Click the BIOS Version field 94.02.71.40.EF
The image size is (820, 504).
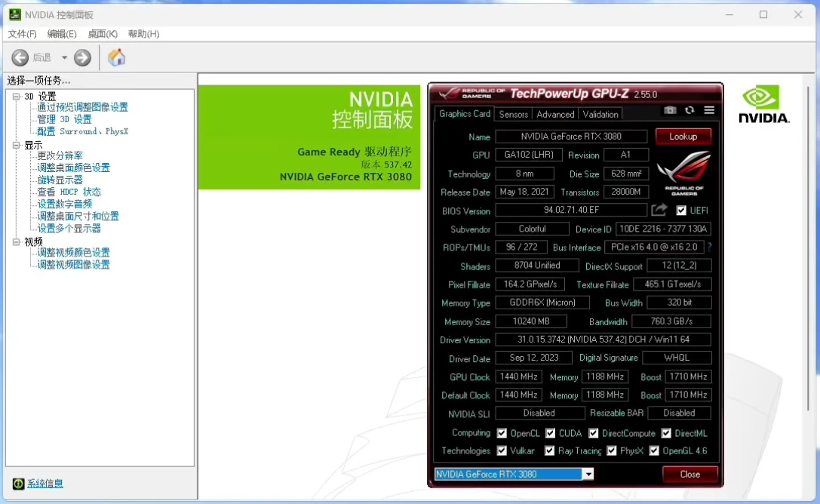[571, 210]
